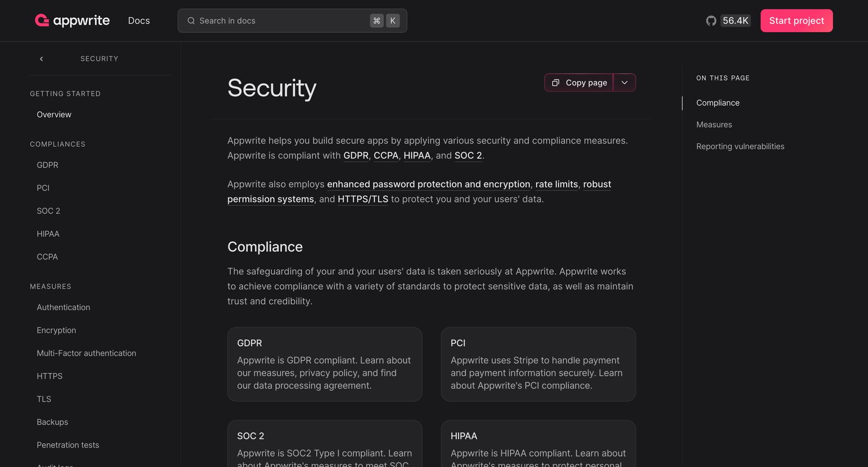
Task: Open the permission systems link
Action: coord(270,199)
